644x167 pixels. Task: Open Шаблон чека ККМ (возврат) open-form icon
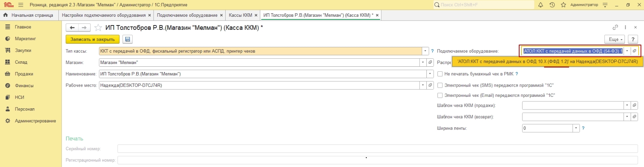634,117
